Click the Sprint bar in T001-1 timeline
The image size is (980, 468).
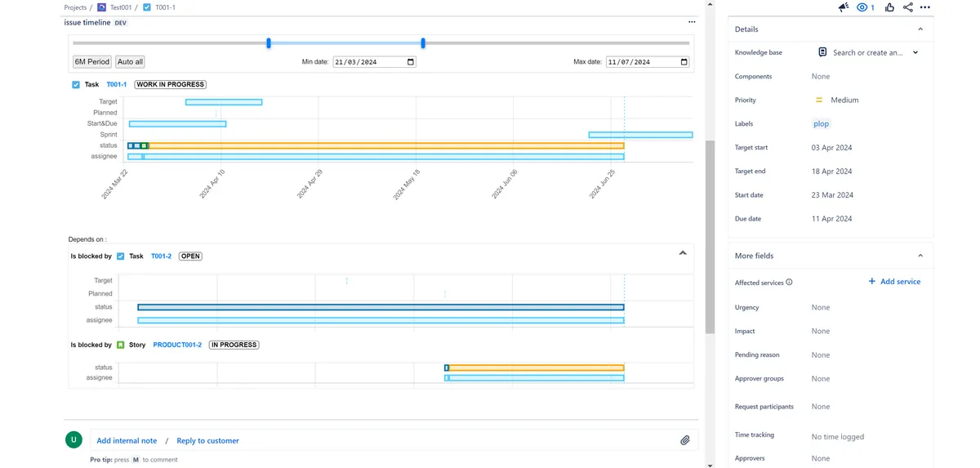(x=640, y=135)
